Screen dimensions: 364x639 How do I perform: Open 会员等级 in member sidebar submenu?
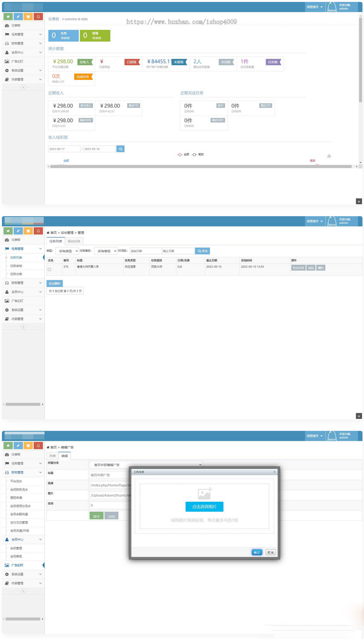(x=16, y=556)
